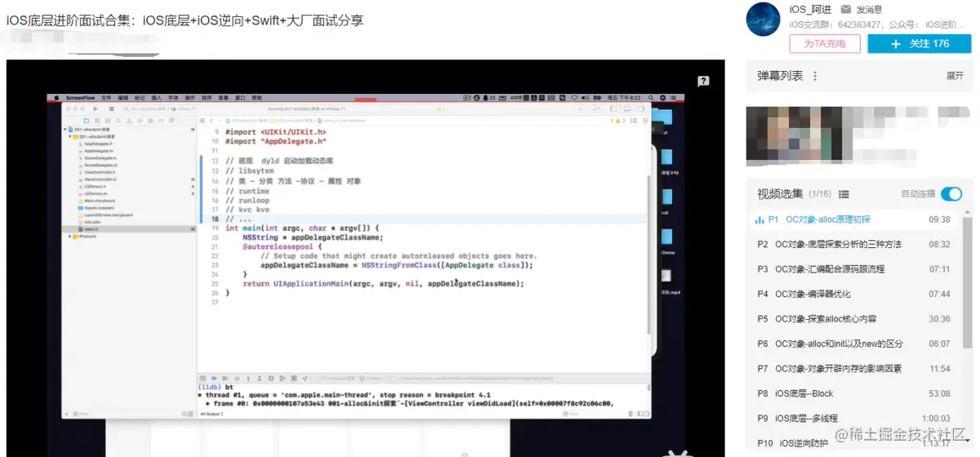This screenshot has height=457, width=980.
Task: Open the All Output dropdown in the Xcode console
Action: 211,414
